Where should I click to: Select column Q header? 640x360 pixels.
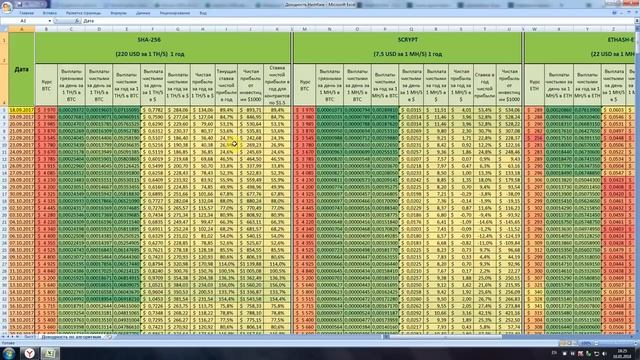[411, 29]
